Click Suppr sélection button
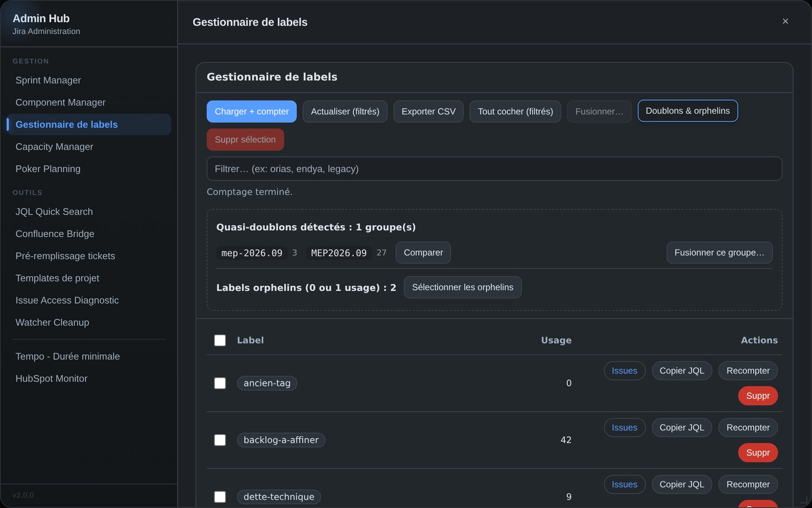The height and width of the screenshot is (508, 812). [x=245, y=140]
